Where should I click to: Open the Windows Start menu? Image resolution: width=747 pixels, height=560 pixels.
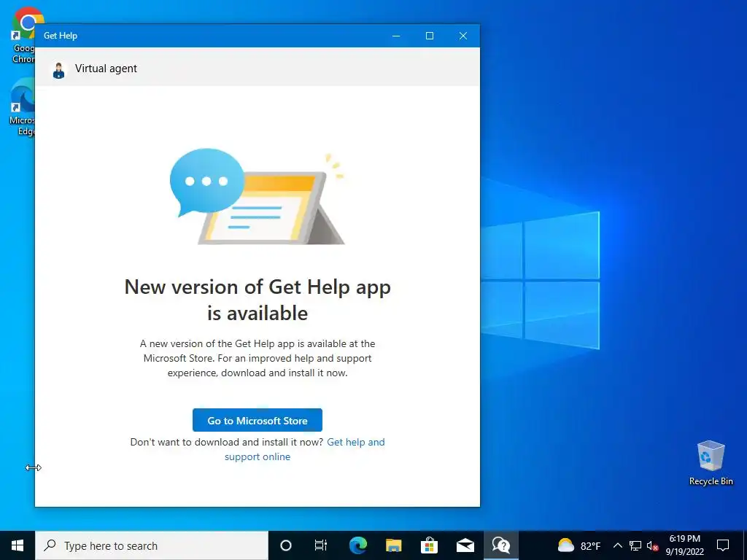pyautogui.click(x=18, y=545)
